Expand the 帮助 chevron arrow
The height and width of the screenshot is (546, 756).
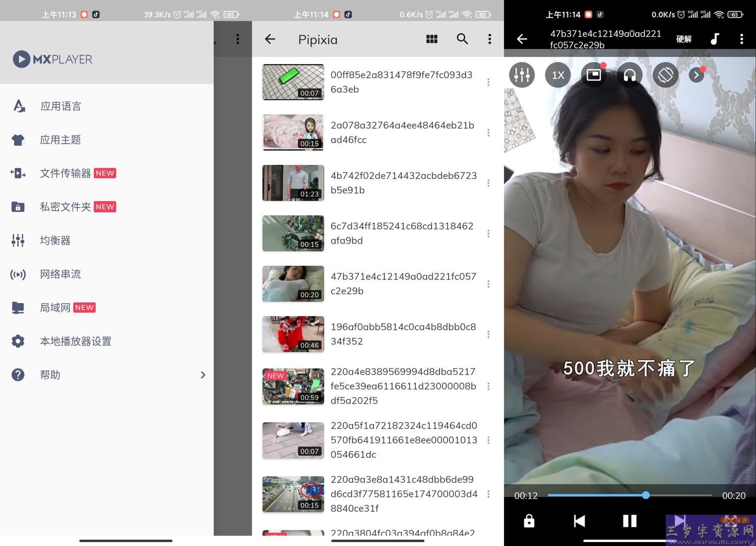pyautogui.click(x=203, y=375)
